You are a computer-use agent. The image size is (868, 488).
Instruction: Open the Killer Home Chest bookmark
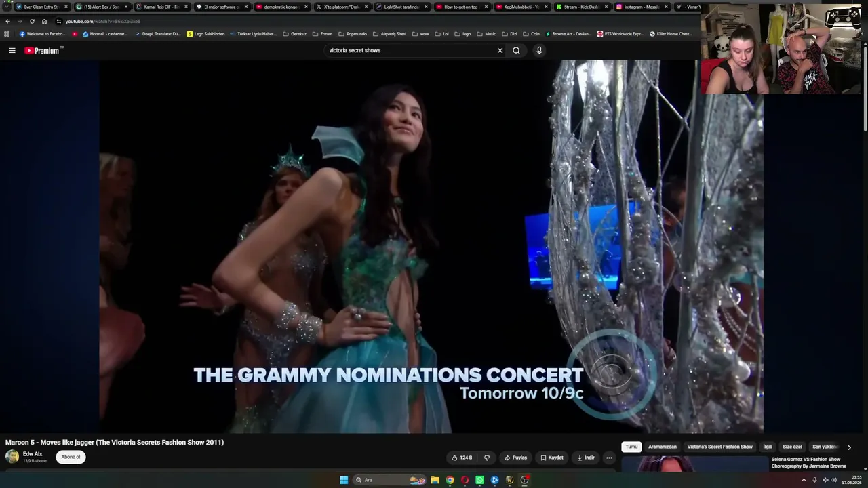coord(671,34)
